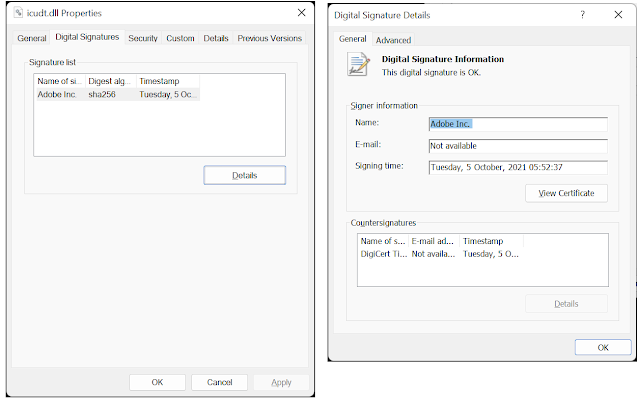Click the file icon in icudt.dll Properties title bar
The width and height of the screenshot is (638, 400).
pos(18,13)
